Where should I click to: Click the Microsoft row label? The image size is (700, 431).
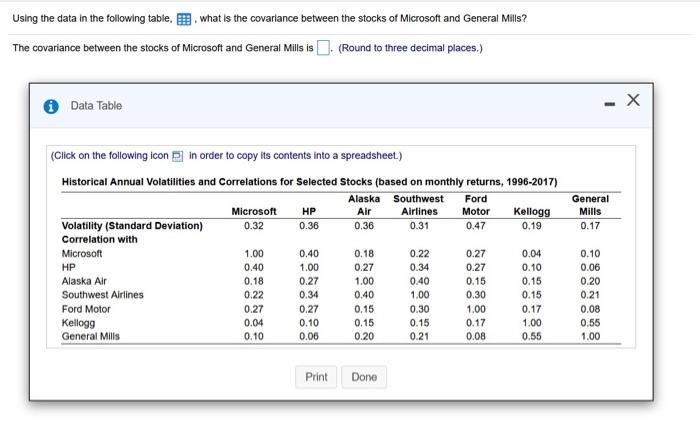(82, 254)
